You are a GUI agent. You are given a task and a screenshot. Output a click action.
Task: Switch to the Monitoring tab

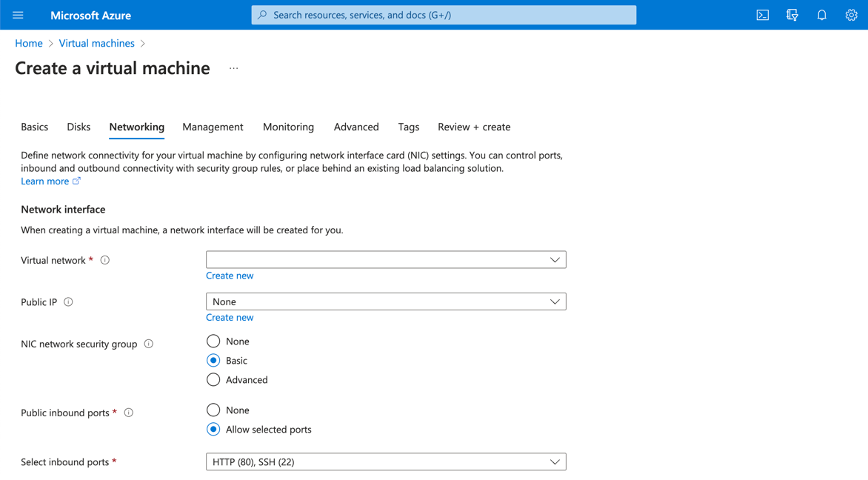coord(288,127)
